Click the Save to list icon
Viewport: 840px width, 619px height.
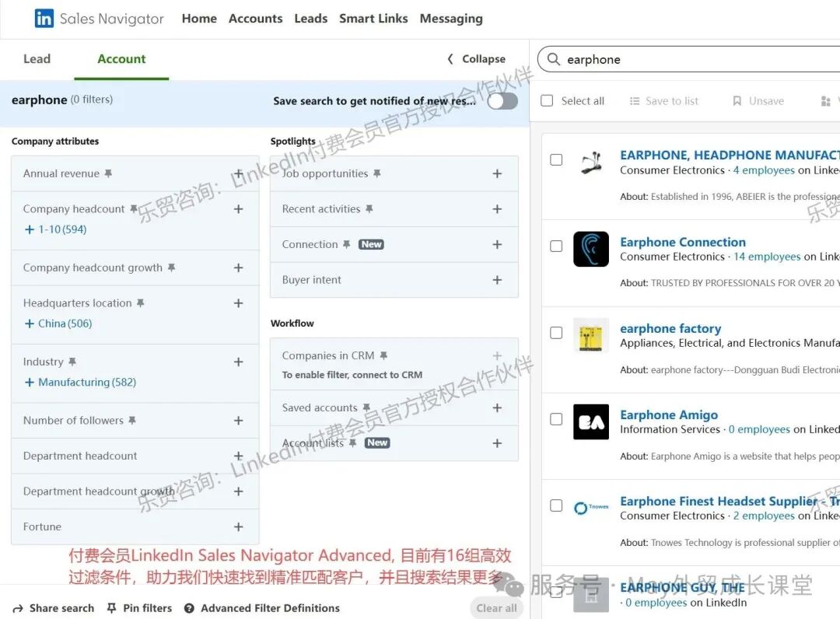coord(635,101)
